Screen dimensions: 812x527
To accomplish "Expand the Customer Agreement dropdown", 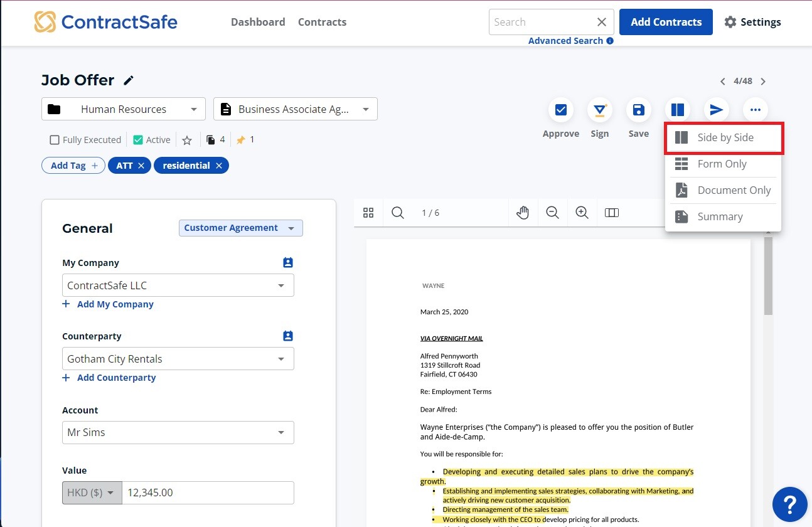I will click(241, 228).
